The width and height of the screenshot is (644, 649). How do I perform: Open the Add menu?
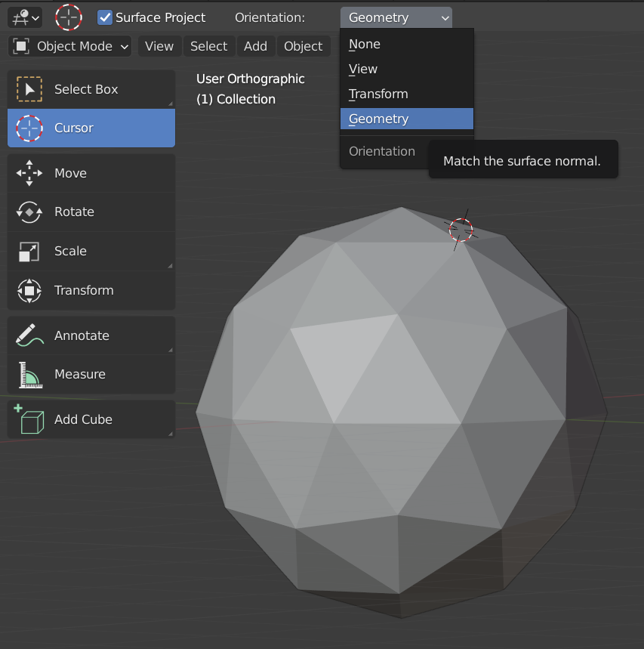point(256,46)
